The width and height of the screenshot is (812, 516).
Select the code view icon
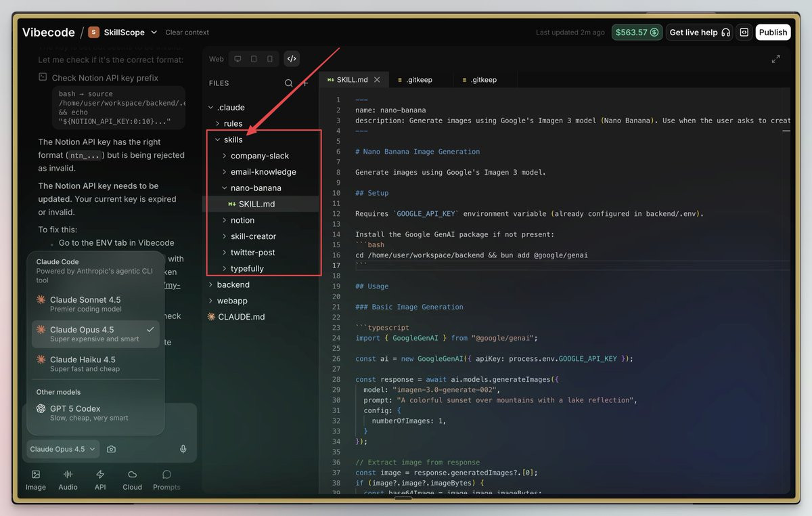click(292, 59)
